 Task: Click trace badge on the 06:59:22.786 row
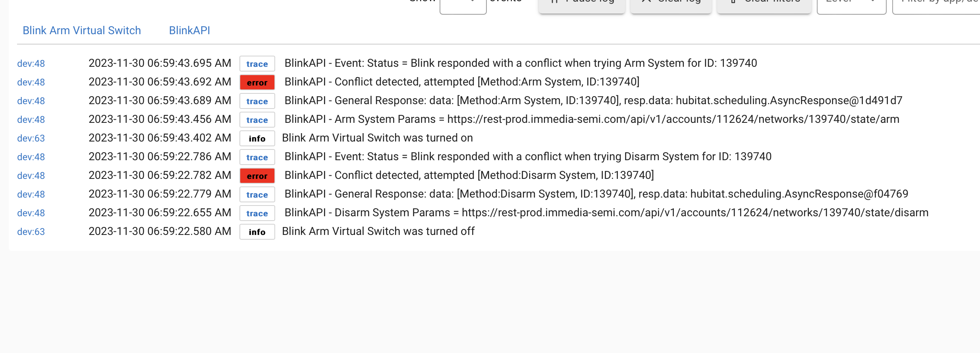click(x=257, y=157)
